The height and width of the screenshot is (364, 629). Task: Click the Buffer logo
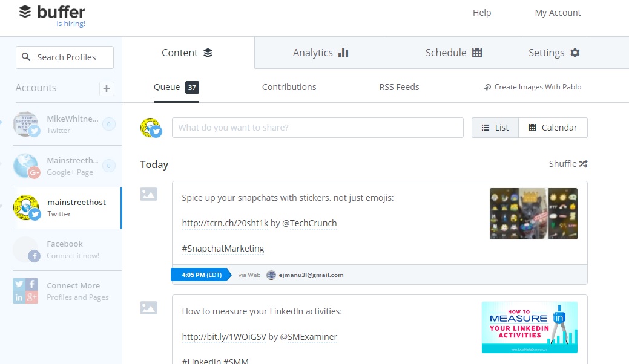(52, 12)
